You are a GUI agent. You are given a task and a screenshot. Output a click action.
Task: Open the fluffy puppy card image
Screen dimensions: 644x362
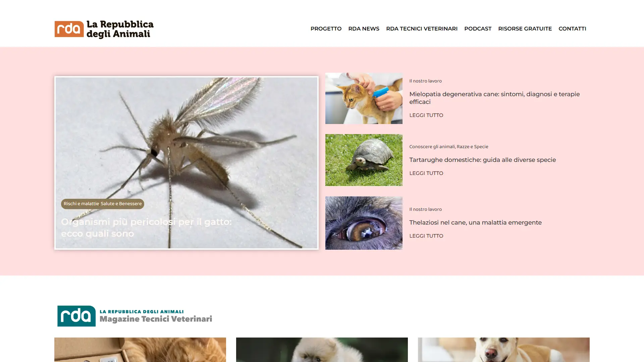tap(322, 350)
